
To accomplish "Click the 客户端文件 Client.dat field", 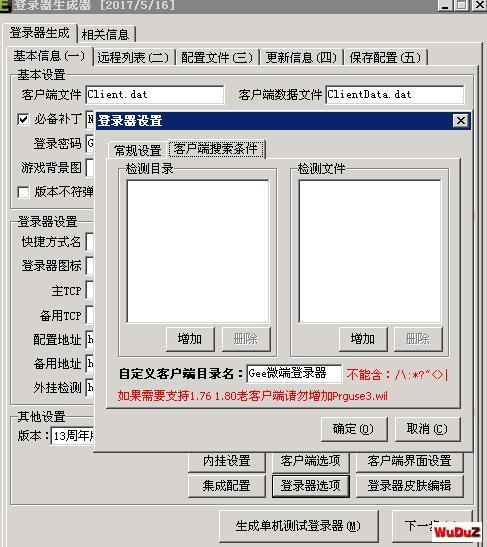I will pos(155,95).
